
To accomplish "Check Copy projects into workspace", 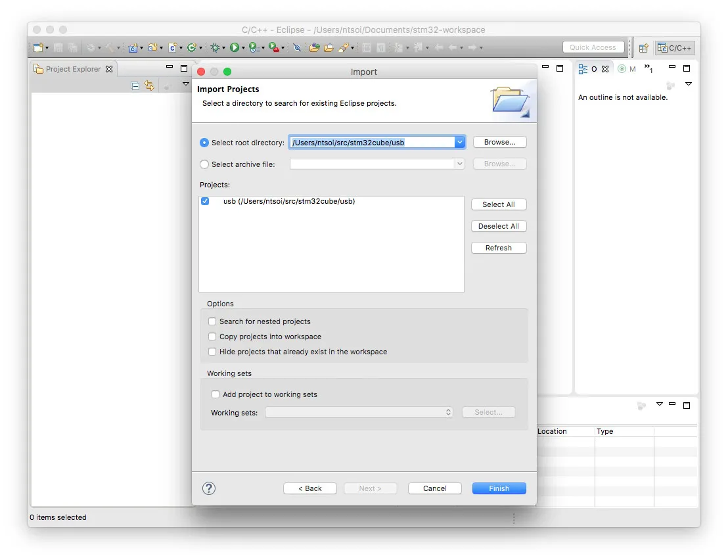I will [x=212, y=337].
